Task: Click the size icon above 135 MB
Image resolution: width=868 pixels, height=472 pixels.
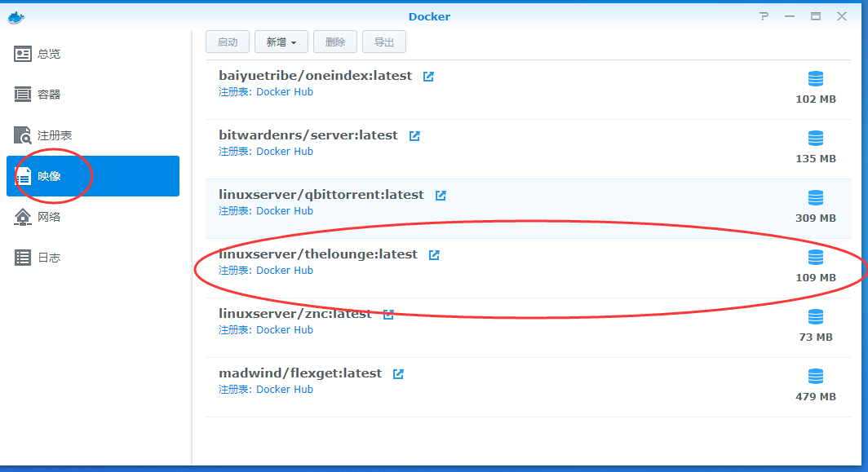Action: [x=816, y=138]
